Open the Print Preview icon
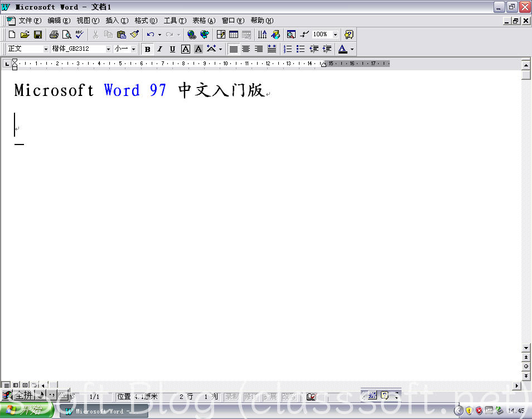Image resolution: width=532 pixels, height=419 pixels. click(66, 35)
